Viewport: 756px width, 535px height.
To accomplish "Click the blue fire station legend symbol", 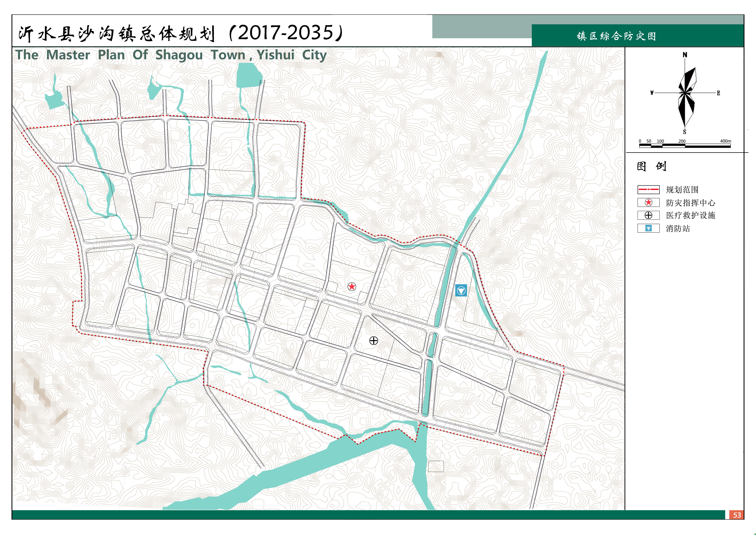I will [x=648, y=228].
